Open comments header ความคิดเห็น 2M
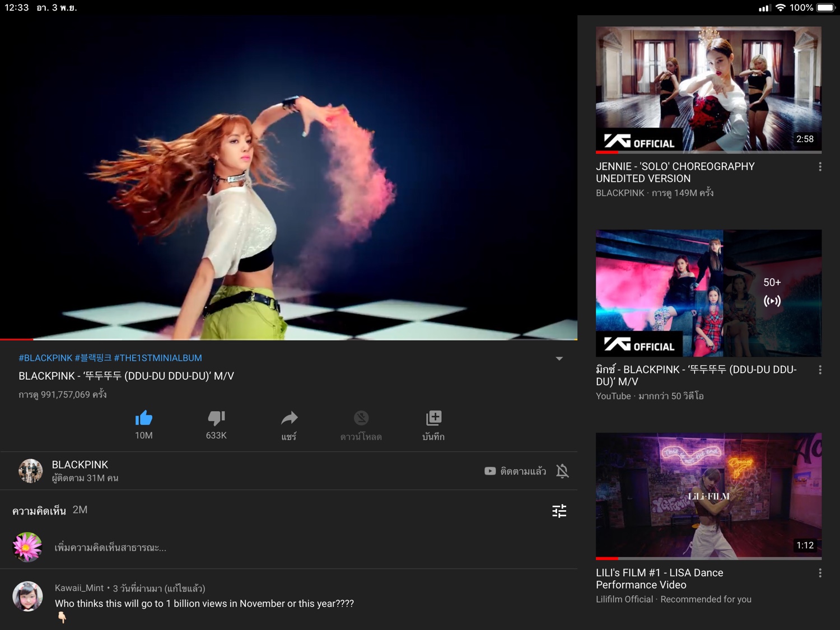This screenshot has height=630, width=840. 50,510
